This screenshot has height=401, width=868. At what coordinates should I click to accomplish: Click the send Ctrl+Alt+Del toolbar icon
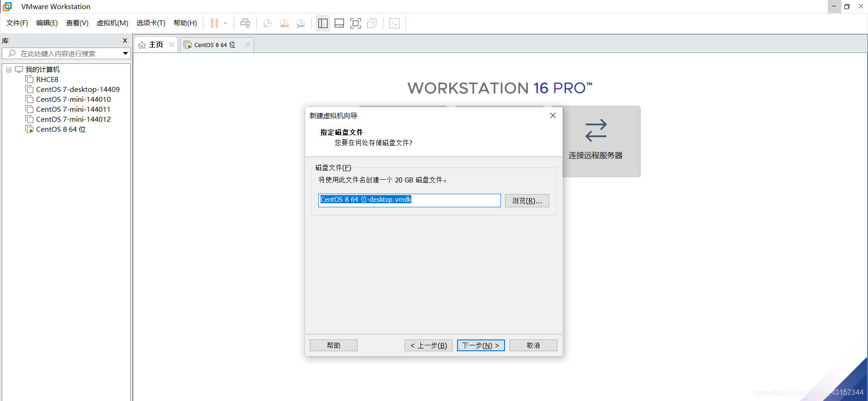[245, 23]
